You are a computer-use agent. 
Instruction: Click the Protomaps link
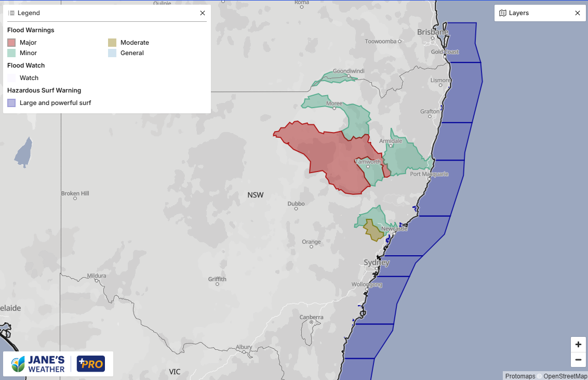click(520, 376)
